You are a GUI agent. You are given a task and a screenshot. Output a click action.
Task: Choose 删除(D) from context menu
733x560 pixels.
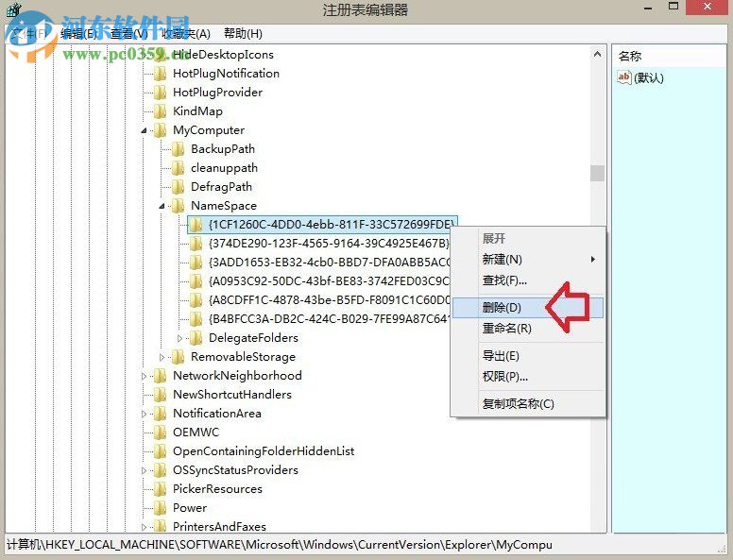pos(528,308)
